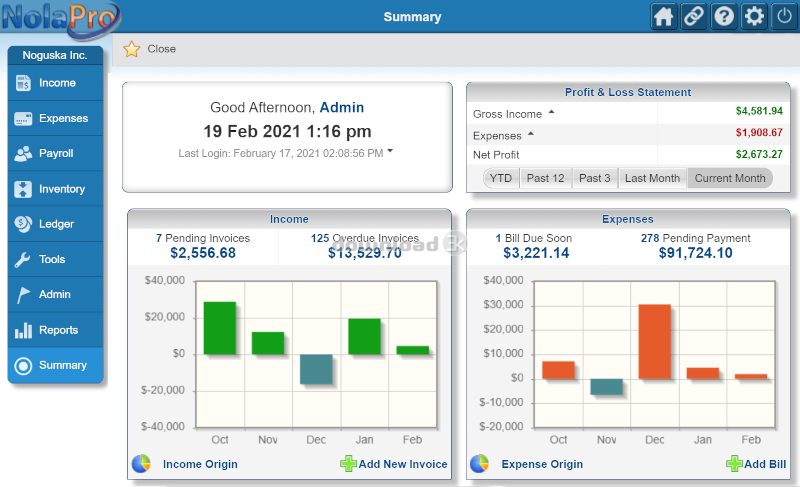Select the YTD period toggle
800x487 pixels.
click(502, 178)
